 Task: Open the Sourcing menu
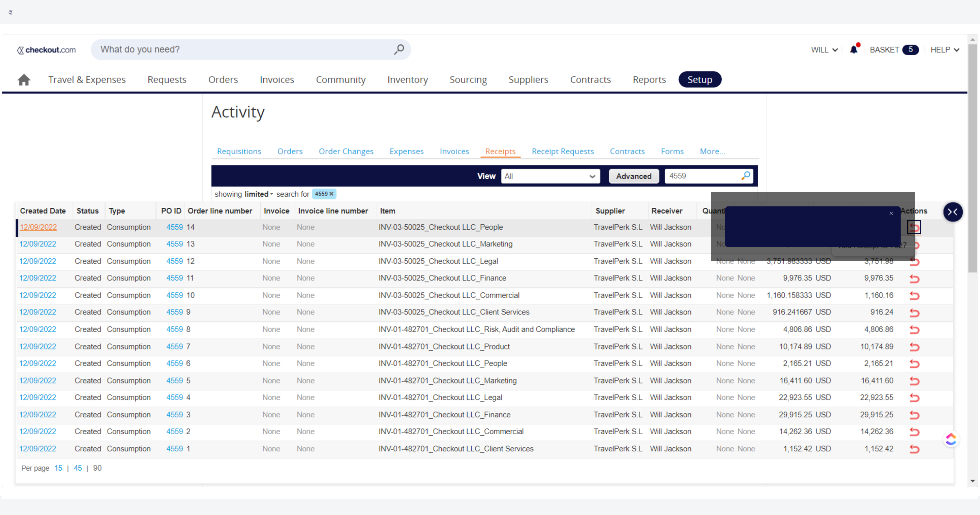pos(468,79)
